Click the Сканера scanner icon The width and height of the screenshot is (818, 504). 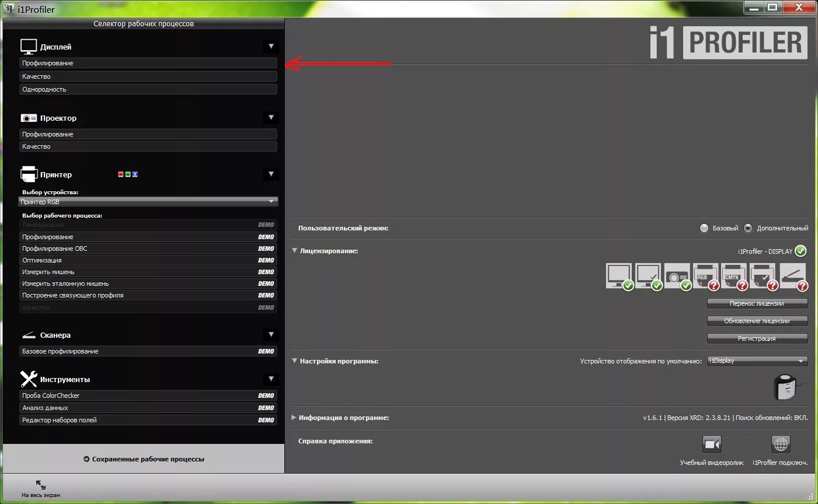[29, 335]
